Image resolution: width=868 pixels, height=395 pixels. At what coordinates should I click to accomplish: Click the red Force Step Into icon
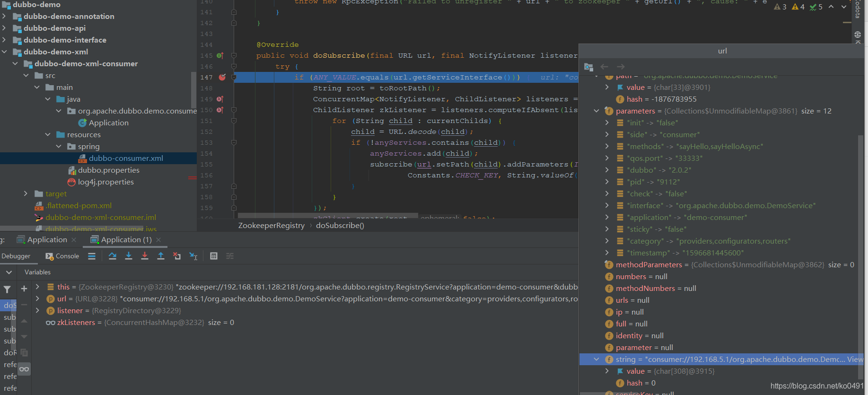(x=145, y=256)
